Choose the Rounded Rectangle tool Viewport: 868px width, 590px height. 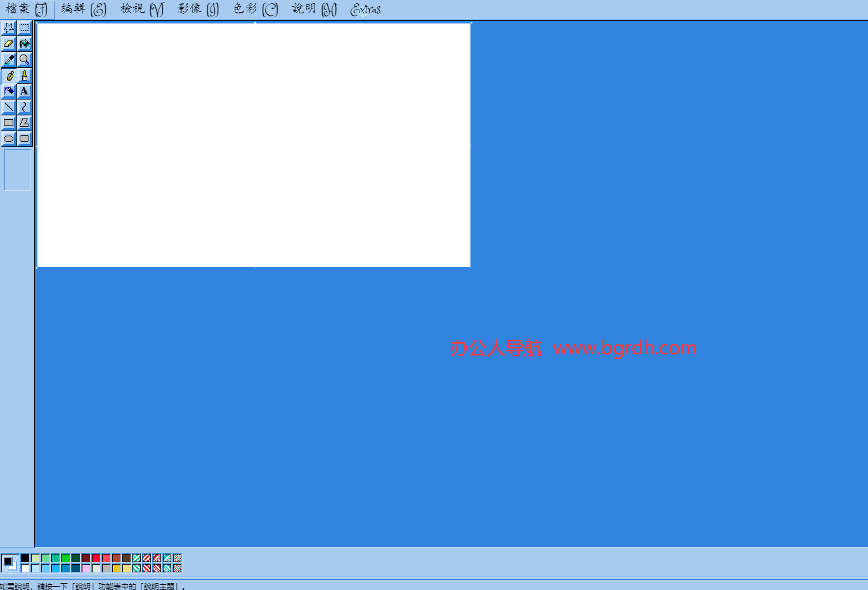coord(24,139)
